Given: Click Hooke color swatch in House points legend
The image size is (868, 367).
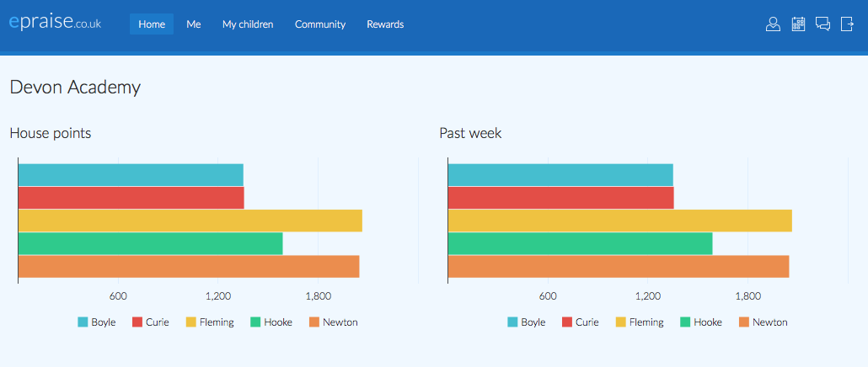Looking at the screenshot, I should pos(255,322).
